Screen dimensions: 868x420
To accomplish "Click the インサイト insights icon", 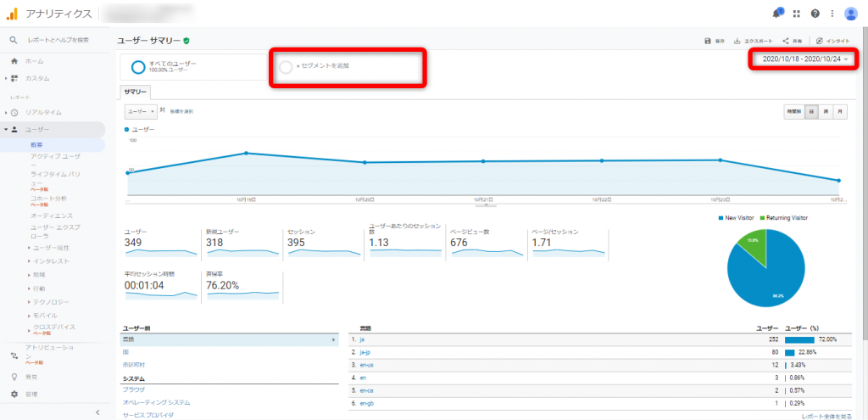I will pyautogui.click(x=820, y=41).
